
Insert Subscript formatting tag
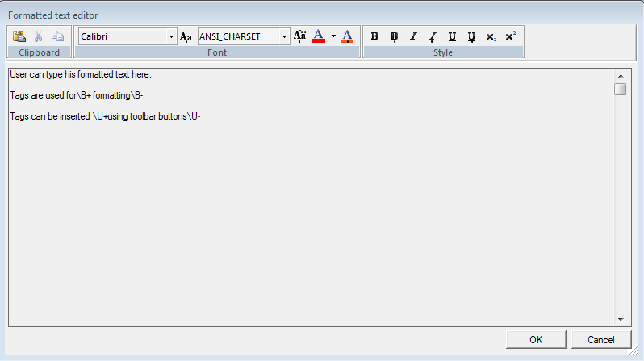(491, 36)
